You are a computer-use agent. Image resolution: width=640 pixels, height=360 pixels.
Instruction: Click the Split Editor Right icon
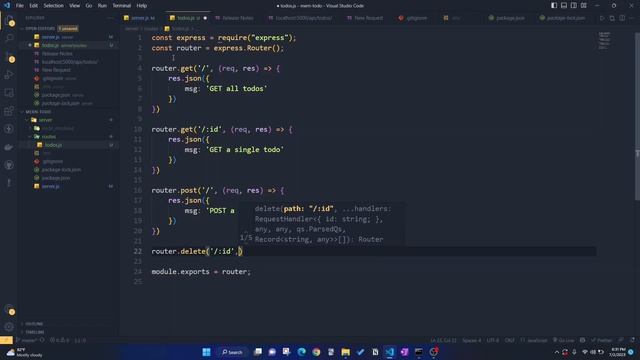click(x=622, y=18)
